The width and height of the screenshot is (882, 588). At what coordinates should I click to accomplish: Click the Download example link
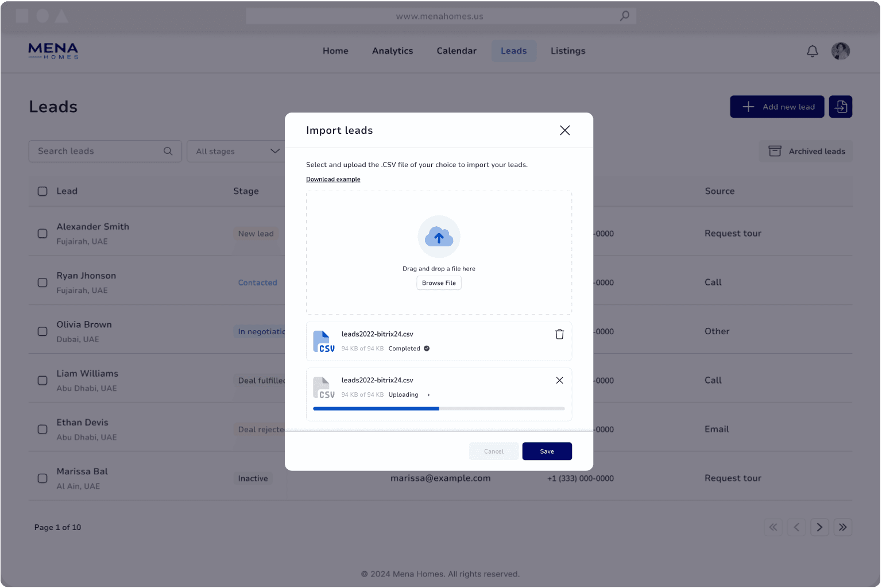point(333,179)
